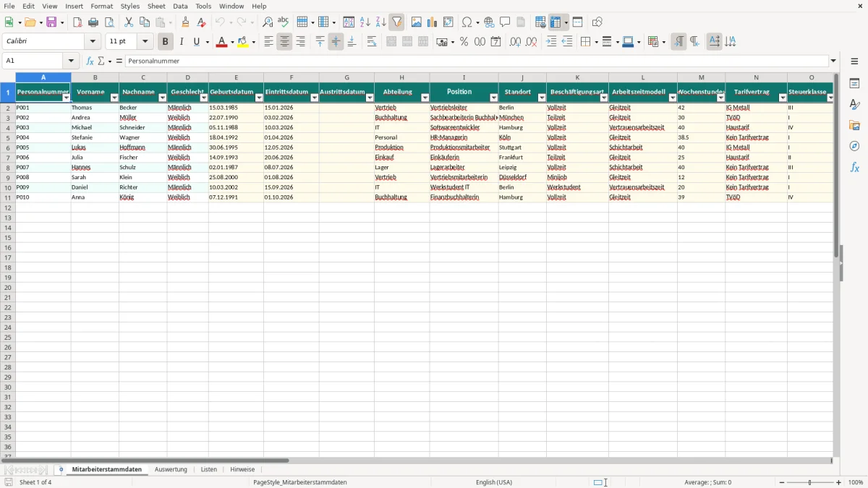Click the Add Decimal Place icon

pos(515,42)
